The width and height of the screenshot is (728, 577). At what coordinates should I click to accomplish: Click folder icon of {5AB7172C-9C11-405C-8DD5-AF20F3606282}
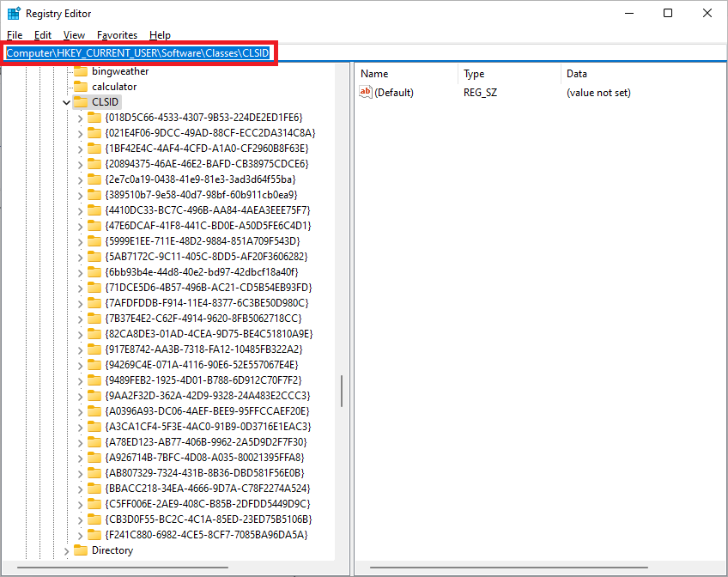click(94, 256)
